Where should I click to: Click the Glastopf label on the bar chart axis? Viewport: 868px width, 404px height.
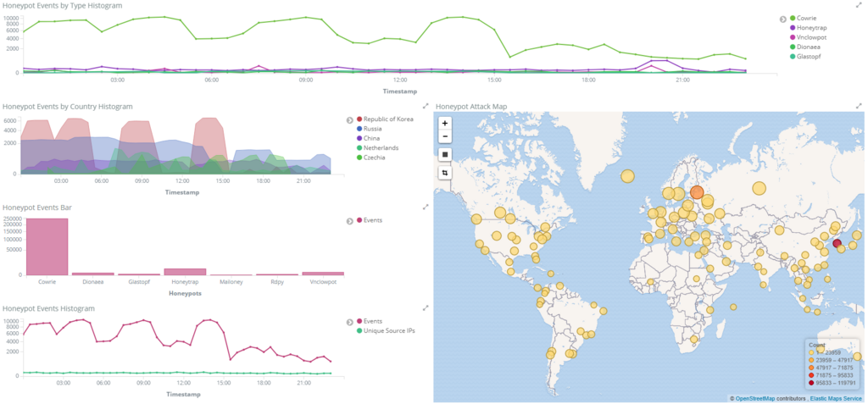[x=139, y=282]
